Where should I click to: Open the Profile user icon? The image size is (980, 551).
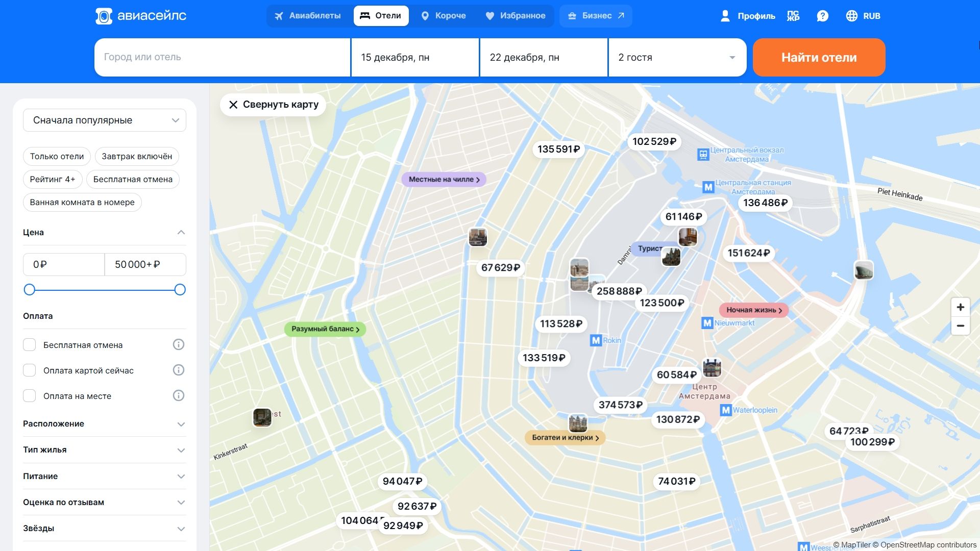pyautogui.click(x=725, y=16)
